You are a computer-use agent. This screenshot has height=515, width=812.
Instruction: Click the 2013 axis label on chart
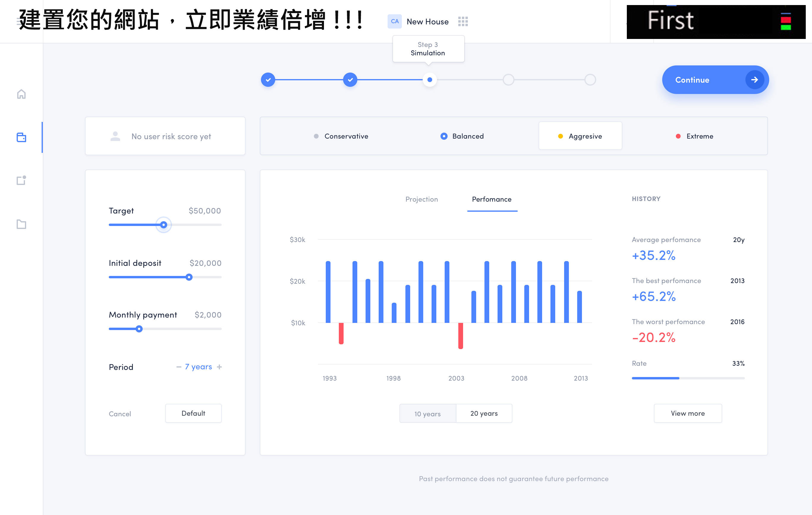pos(581,379)
